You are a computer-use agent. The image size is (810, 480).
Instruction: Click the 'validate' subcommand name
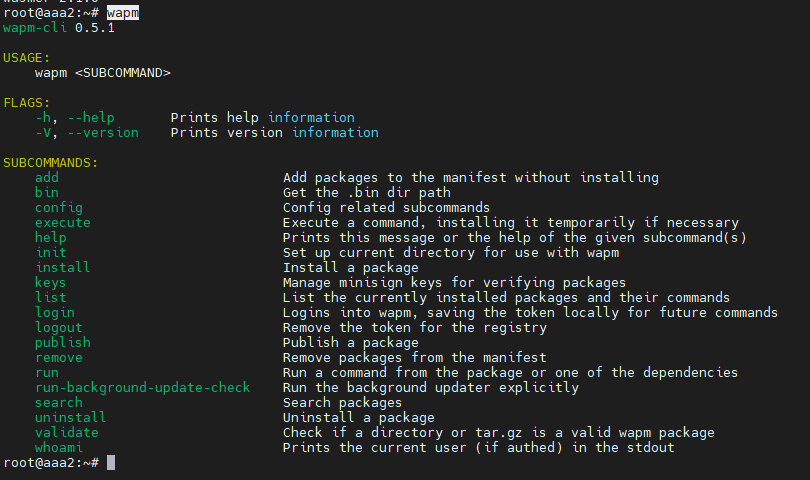[x=67, y=433]
